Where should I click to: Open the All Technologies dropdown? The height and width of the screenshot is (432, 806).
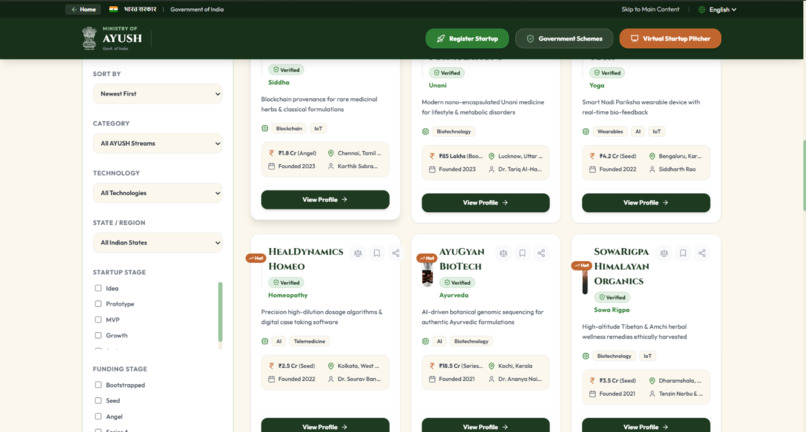158,193
